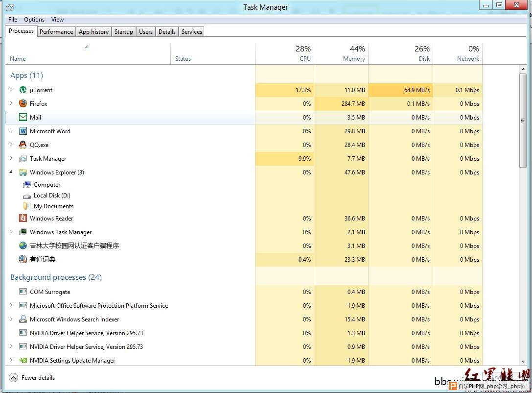Screen dimensions: 532x393
Task: Open the Options menu
Action: click(34, 20)
